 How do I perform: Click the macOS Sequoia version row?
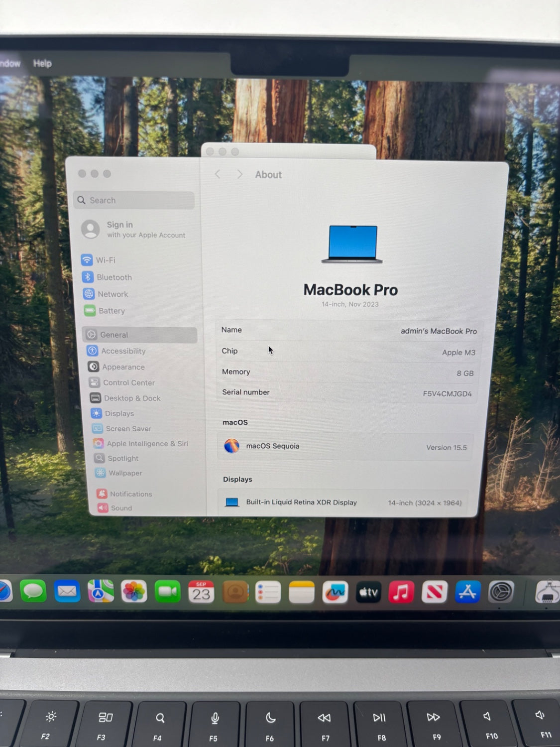346,447
